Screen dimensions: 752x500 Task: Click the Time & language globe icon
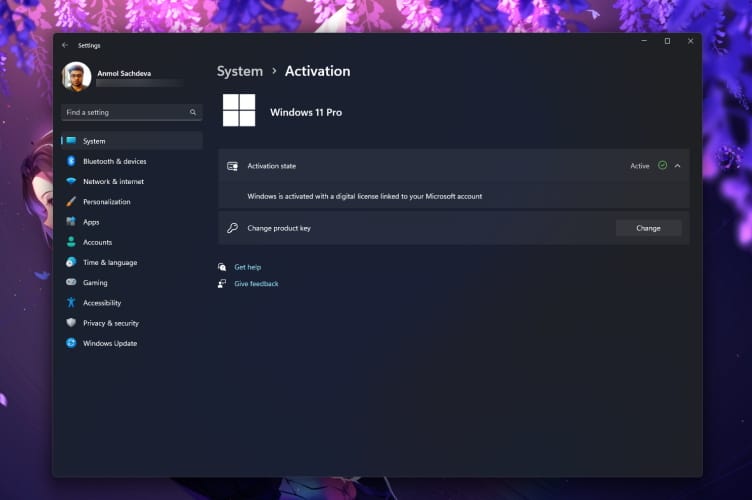[x=71, y=262]
